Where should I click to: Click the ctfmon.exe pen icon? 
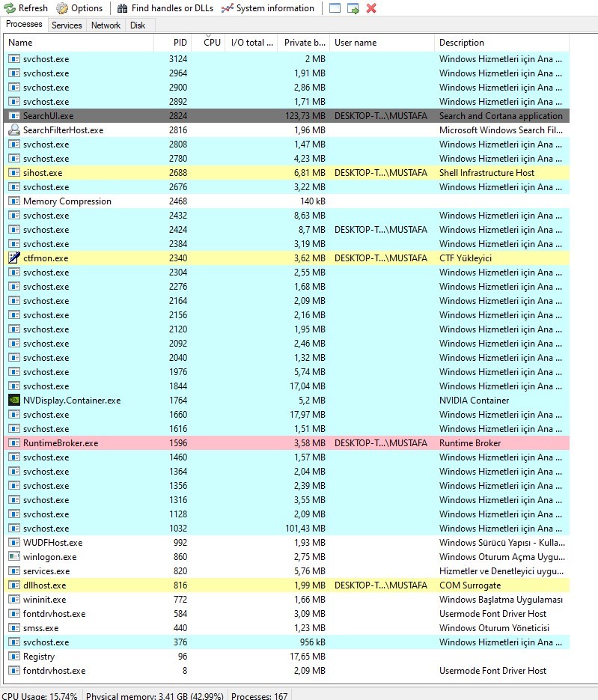(14, 258)
